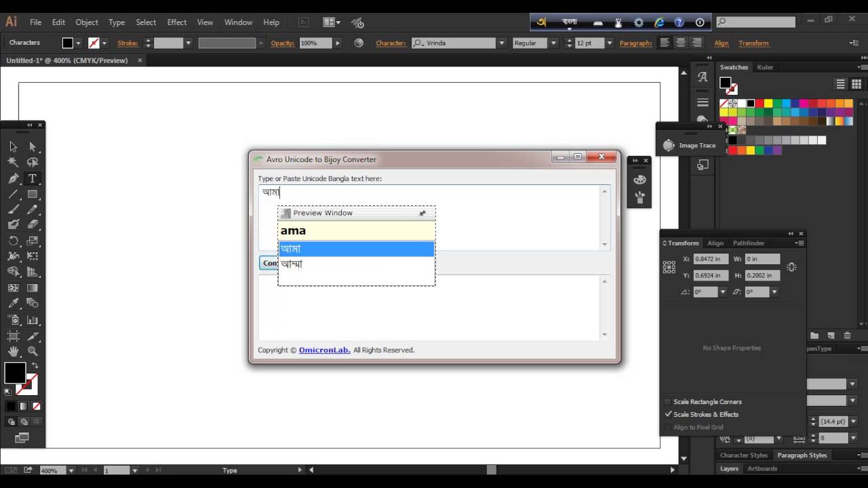Viewport: 868px width, 488px height.
Task: Switch to the Pathfinder tab
Action: click(x=749, y=243)
